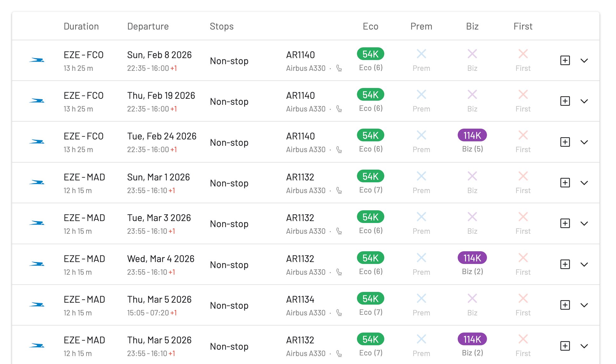This screenshot has width=616, height=364.
Task: Select the 54K Eco badge on the Feb 8 flight
Action: click(370, 54)
